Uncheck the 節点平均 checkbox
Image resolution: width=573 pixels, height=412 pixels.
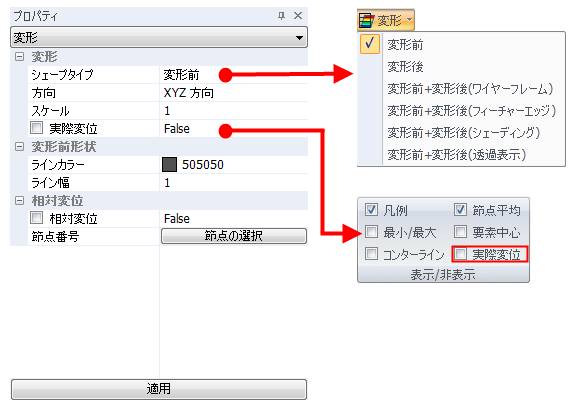[460, 210]
